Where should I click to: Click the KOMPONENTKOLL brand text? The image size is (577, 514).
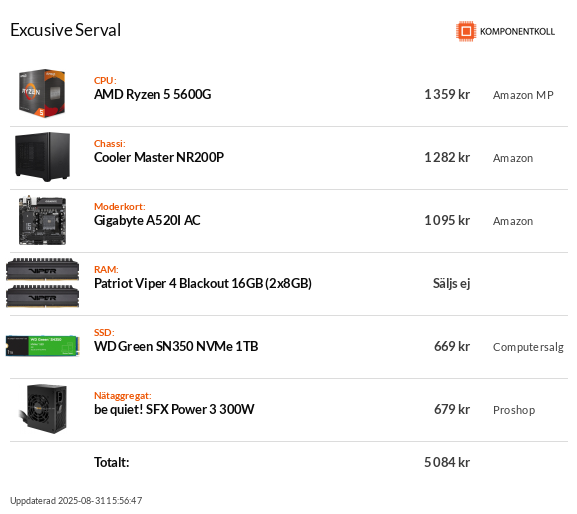(517, 32)
